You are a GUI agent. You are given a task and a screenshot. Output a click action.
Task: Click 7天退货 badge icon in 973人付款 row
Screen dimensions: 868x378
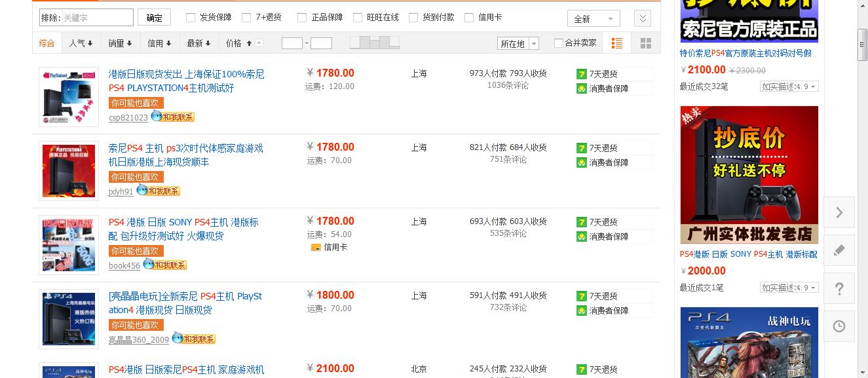point(581,74)
